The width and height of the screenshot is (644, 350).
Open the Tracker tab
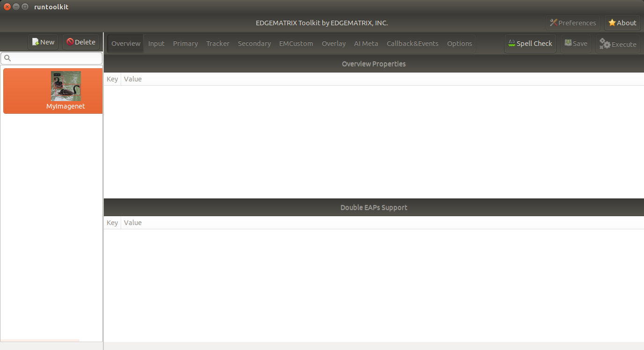[218, 44]
